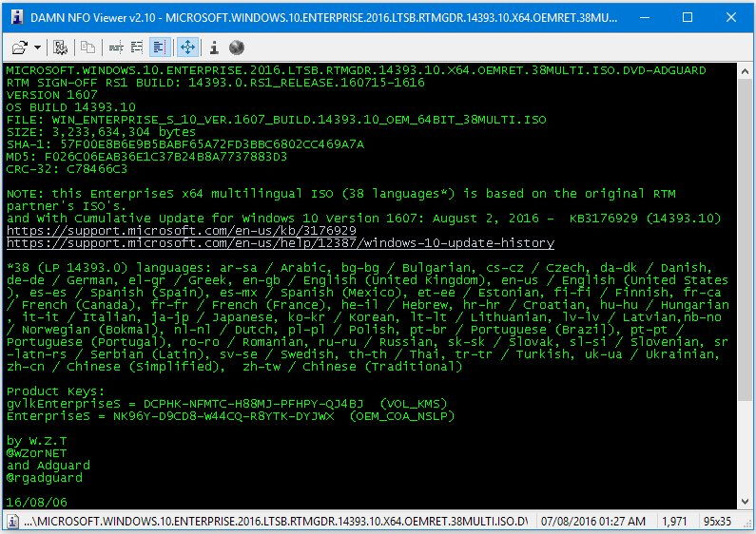The width and height of the screenshot is (756, 534).
Task: Toggle the auto-size window arrows icon
Action: point(187,48)
